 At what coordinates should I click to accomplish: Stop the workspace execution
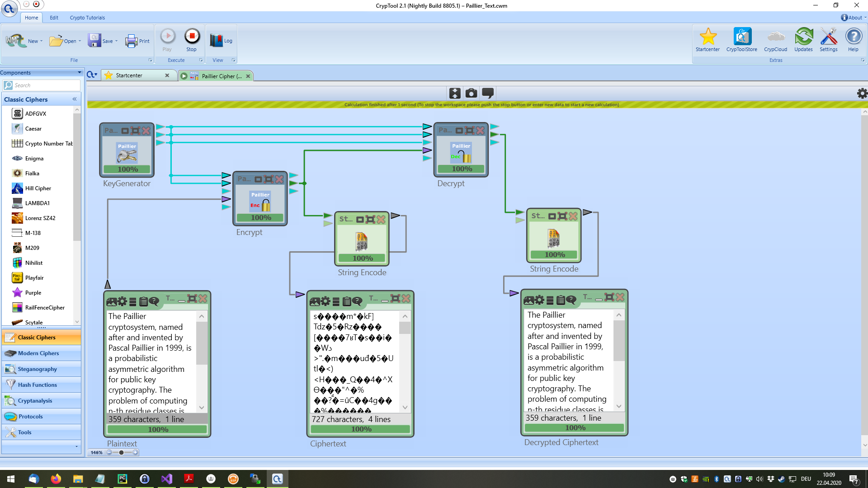point(192,40)
